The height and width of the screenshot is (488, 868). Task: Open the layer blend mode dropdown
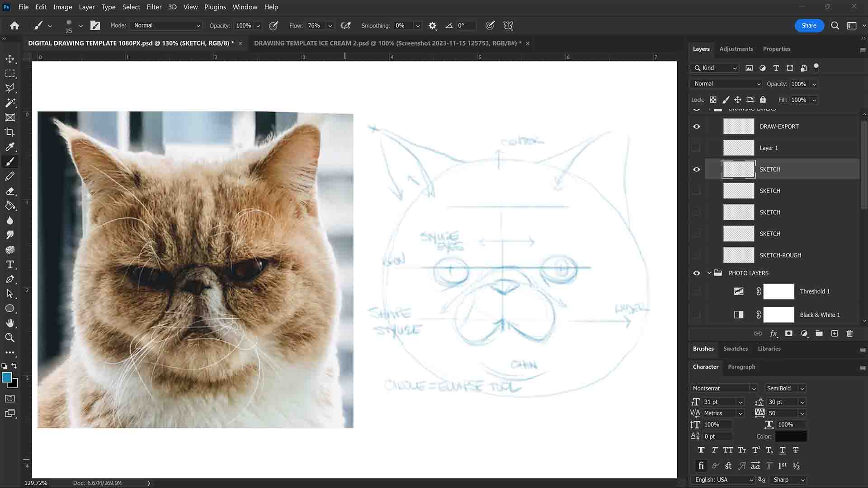tap(727, 84)
